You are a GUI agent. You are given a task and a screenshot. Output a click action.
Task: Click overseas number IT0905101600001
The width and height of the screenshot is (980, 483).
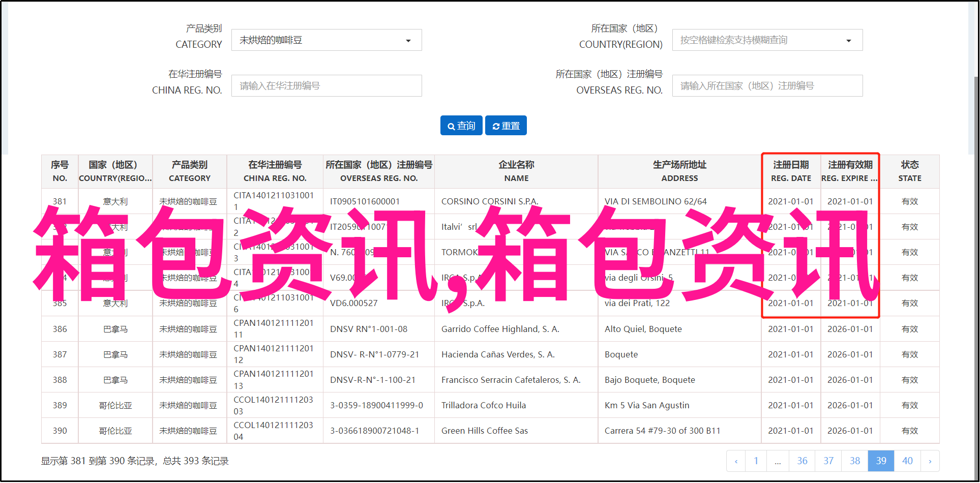click(x=365, y=202)
